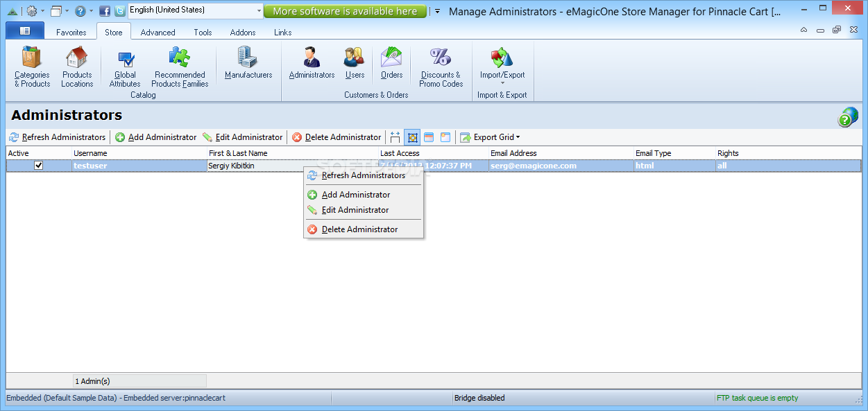Click the Twitter icon

[x=120, y=11]
